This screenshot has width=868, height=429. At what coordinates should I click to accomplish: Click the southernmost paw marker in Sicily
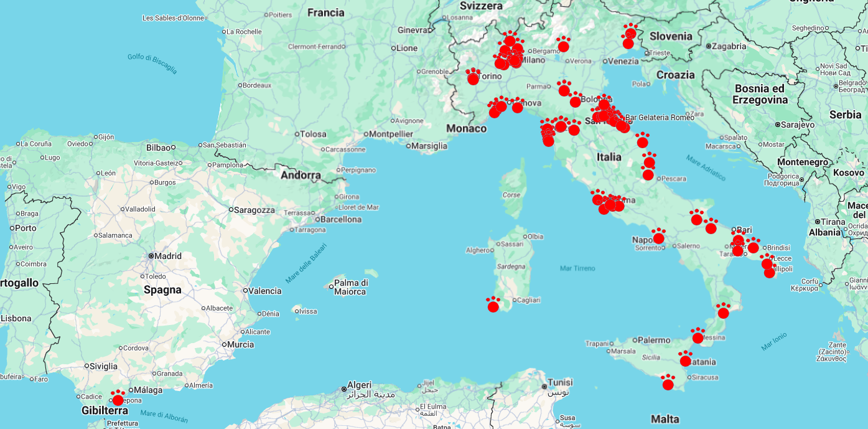click(x=668, y=383)
